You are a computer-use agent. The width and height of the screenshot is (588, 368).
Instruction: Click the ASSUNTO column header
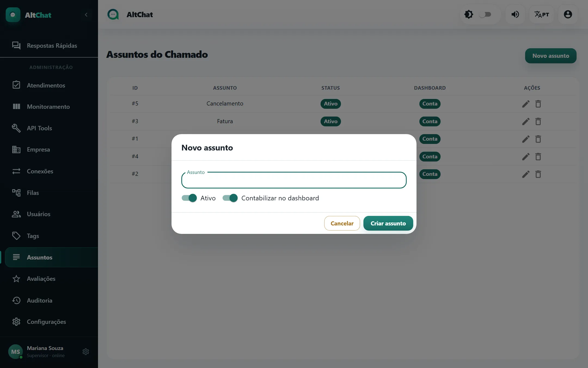click(225, 88)
